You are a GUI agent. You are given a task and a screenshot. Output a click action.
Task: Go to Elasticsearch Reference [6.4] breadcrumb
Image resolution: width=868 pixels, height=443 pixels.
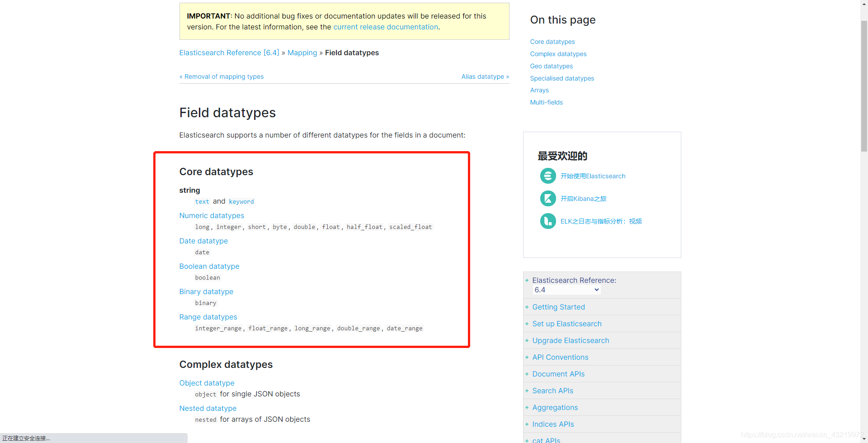click(x=229, y=52)
